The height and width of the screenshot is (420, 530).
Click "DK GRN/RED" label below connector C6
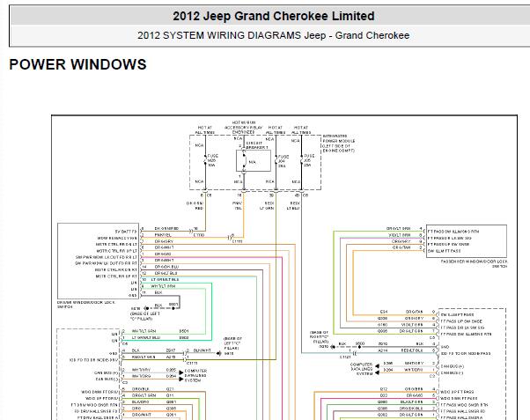[x=195, y=206]
